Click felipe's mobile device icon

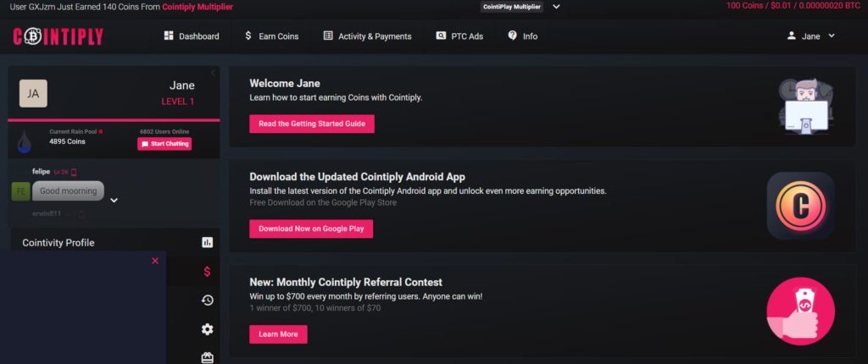pos(74,172)
